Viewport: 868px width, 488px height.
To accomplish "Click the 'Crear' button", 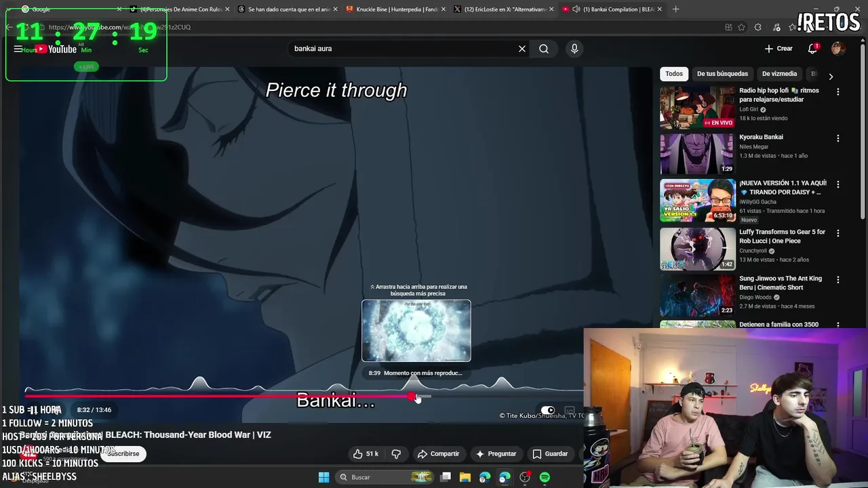I will tap(778, 49).
